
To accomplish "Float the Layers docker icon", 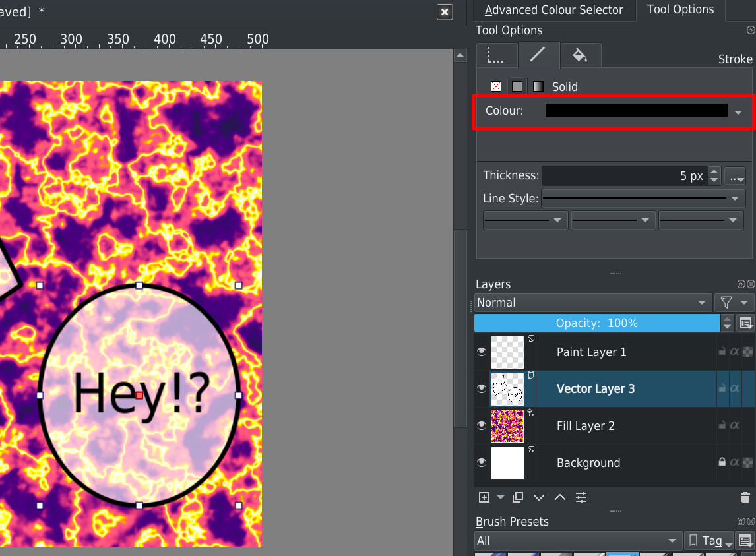I will click(x=741, y=284).
